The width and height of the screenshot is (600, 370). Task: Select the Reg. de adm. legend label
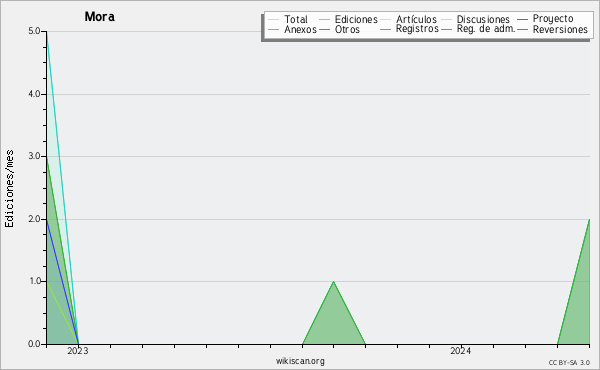486,29
